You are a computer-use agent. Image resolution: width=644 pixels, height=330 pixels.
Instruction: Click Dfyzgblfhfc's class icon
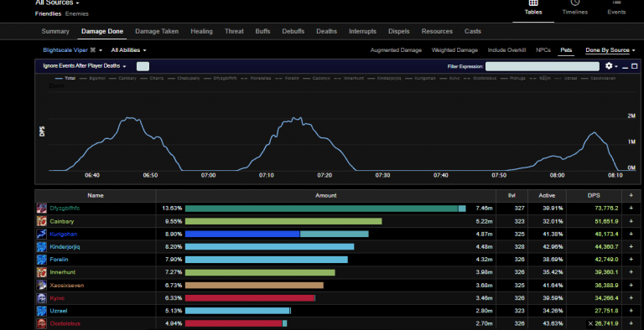(x=41, y=208)
